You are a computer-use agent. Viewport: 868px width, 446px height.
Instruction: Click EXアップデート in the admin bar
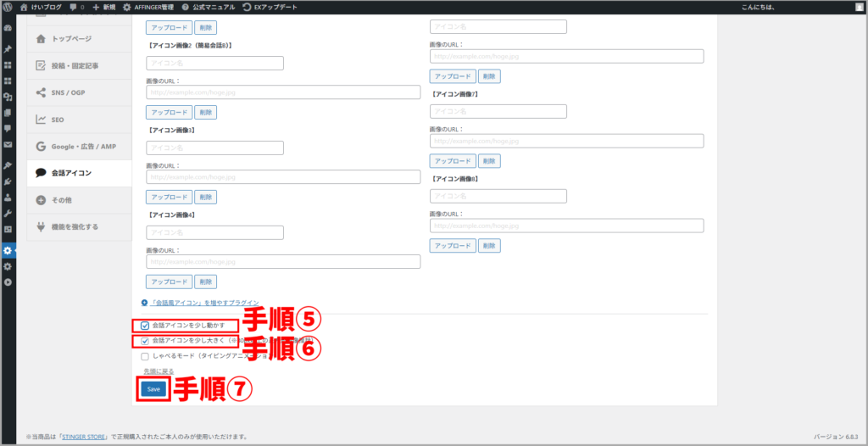246,7
